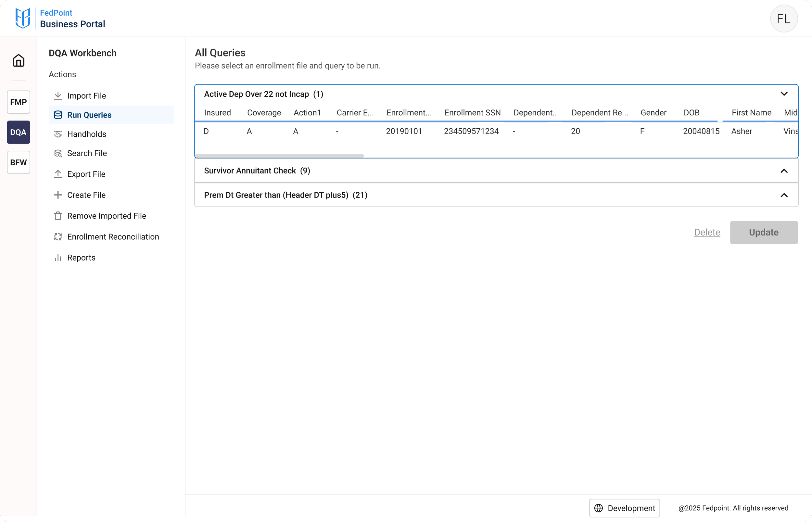
Task: Click the Export File upload icon
Action: tap(58, 174)
